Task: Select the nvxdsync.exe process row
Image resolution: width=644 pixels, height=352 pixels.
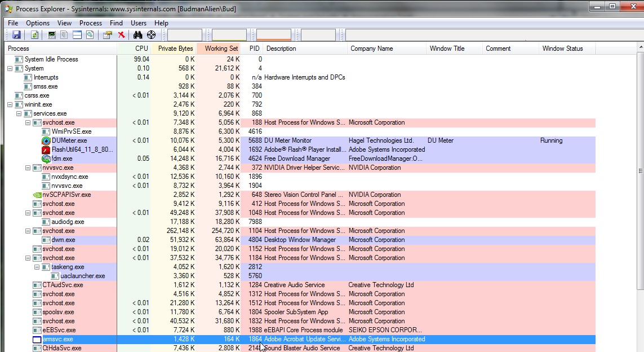Action: point(300,177)
